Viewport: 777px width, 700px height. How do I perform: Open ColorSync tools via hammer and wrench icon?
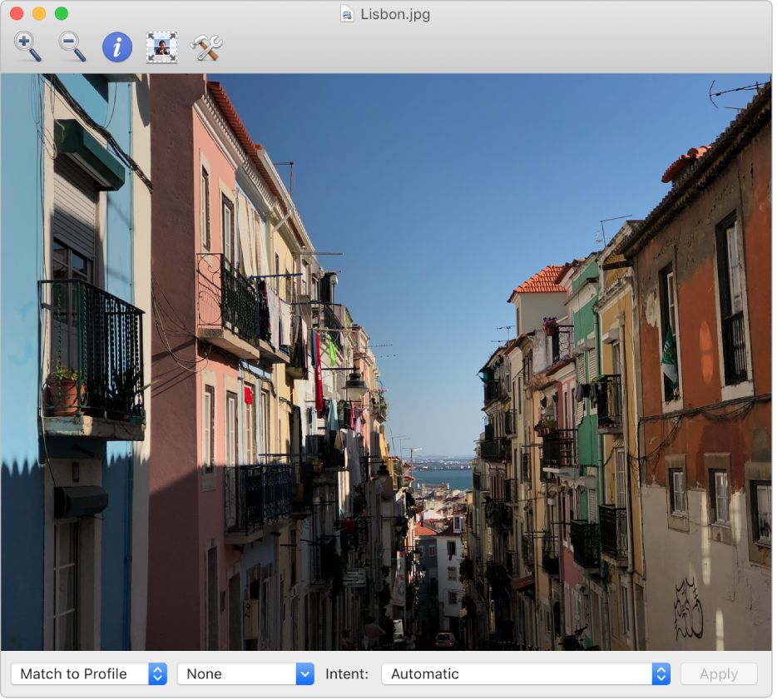pos(207,47)
